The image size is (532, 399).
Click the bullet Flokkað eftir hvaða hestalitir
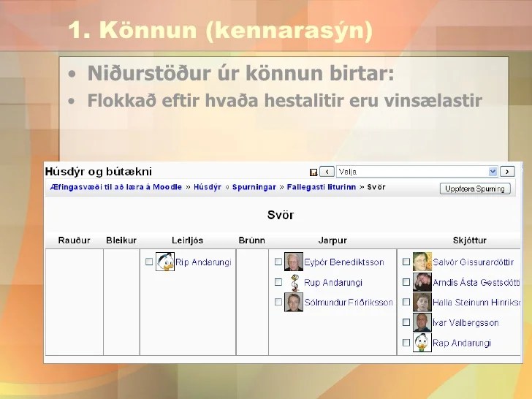[285, 101]
